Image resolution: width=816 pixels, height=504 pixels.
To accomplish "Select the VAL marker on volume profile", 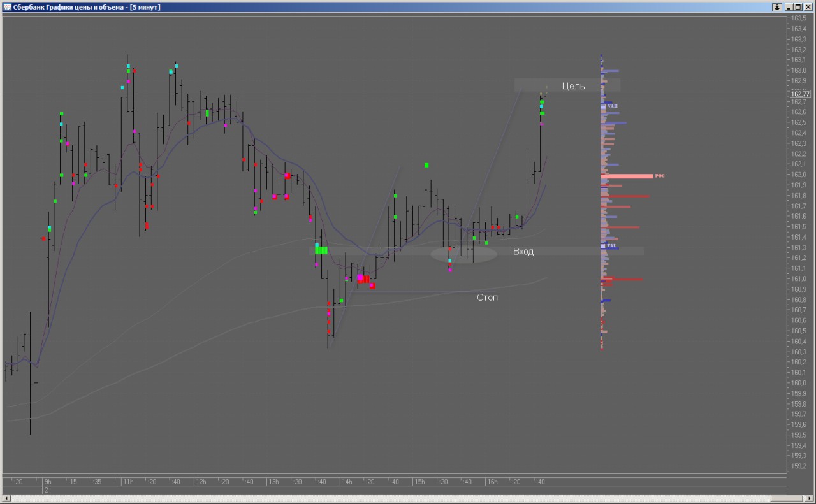I will (x=611, y=246).
